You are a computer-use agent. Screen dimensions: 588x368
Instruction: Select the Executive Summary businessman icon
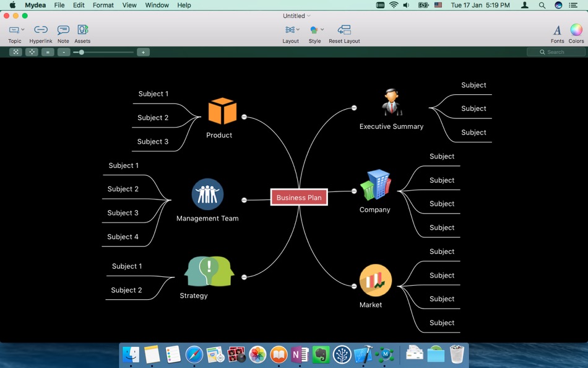392,102
